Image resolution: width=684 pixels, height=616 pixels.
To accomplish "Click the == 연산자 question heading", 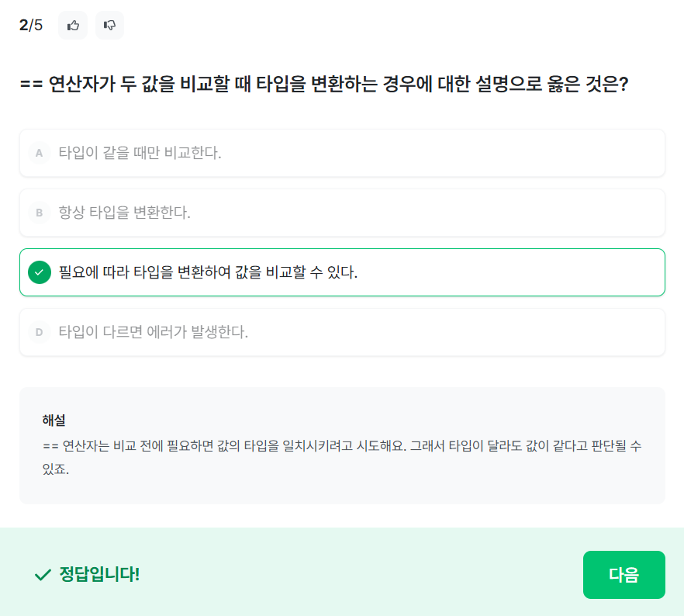I will point(323,84).
